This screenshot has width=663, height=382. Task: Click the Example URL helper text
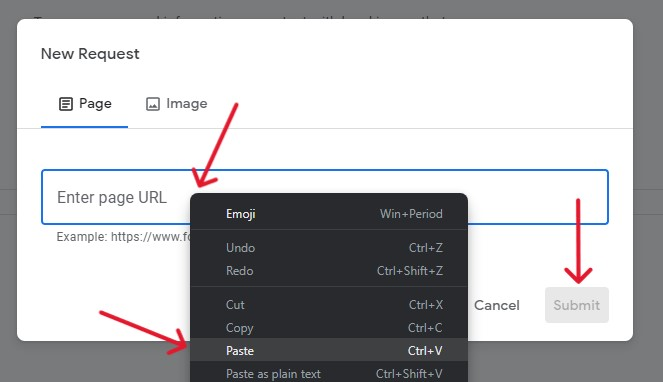click(x=123, y=236)
